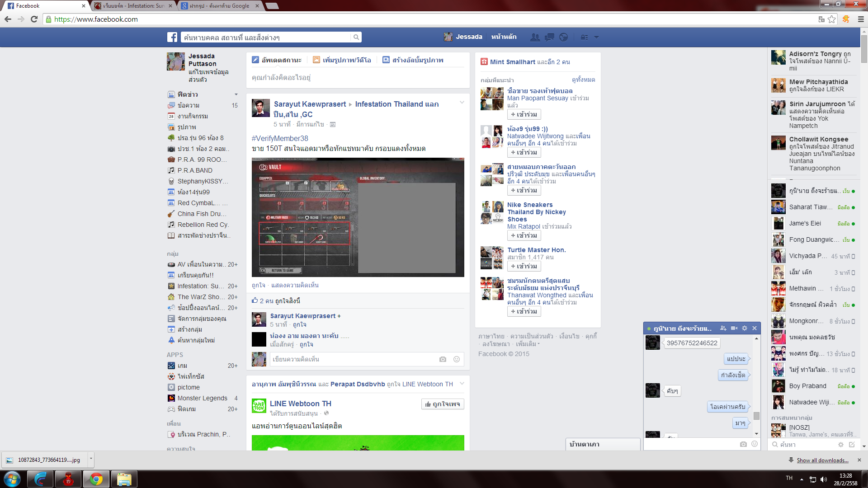Like the LINE Webtoon TH page
Image resolution: width=868 pixels, height=488 pixels.
(x=443, y=404)
